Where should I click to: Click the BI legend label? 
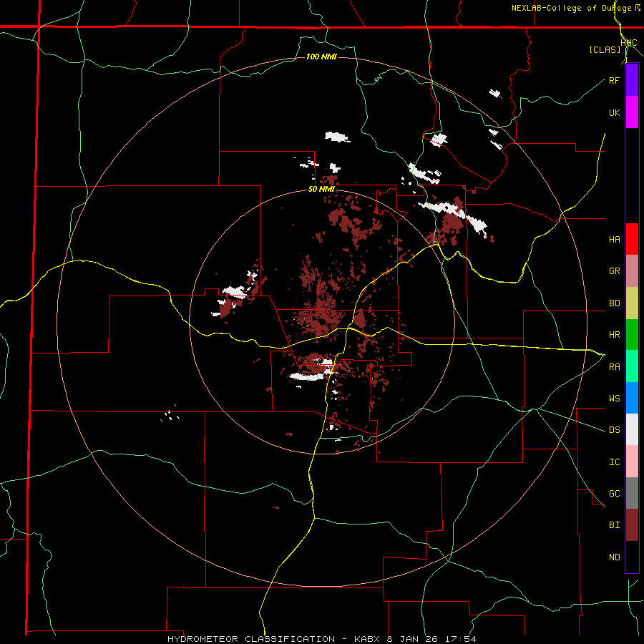click(614, 525)
